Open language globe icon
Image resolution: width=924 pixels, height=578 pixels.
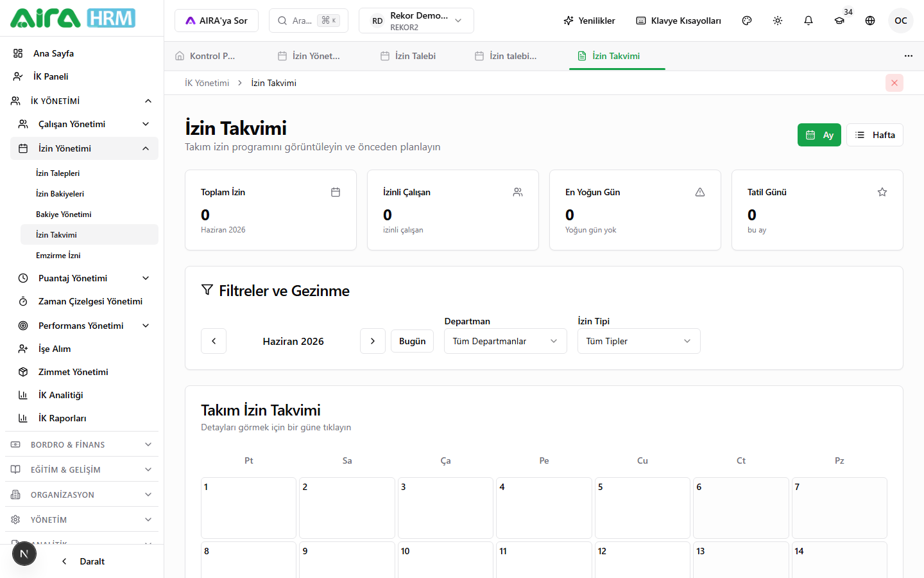(x=870, y=21)
